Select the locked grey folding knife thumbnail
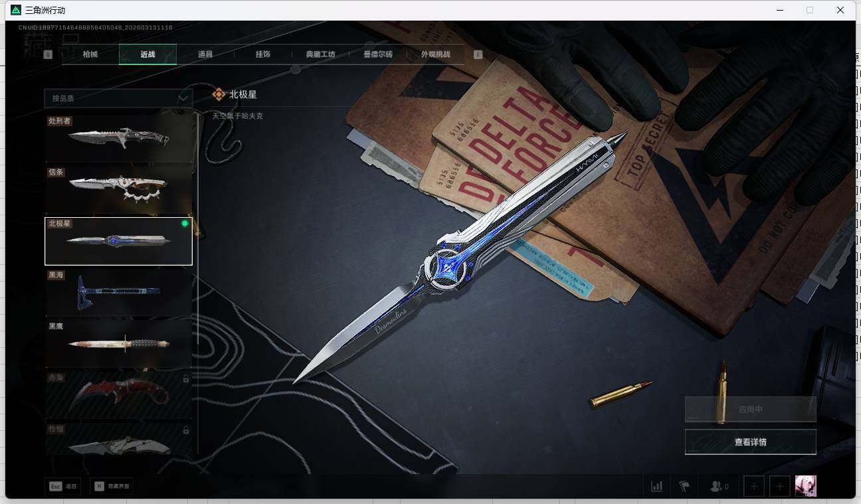The width and height of the screenshot is (861, 504). [118, 439]
